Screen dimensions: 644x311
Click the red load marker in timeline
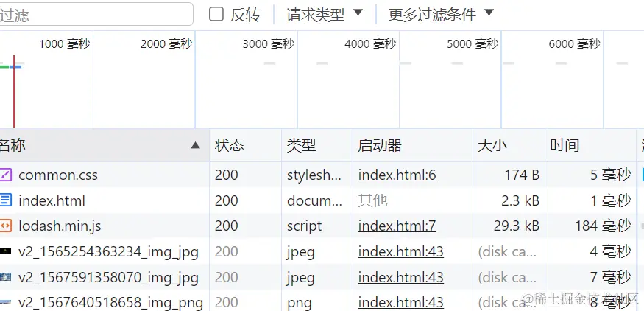tap(13, 91)
